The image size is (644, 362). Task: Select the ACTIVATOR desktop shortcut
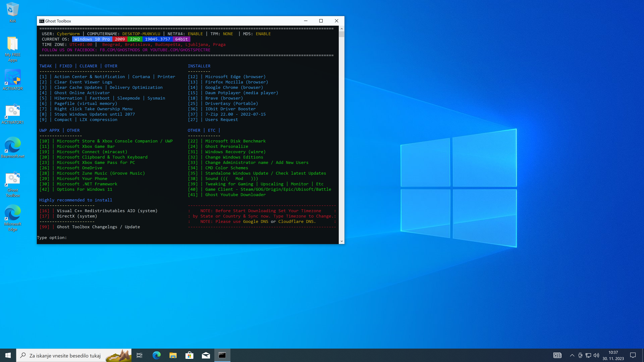[x=13, y=80]
